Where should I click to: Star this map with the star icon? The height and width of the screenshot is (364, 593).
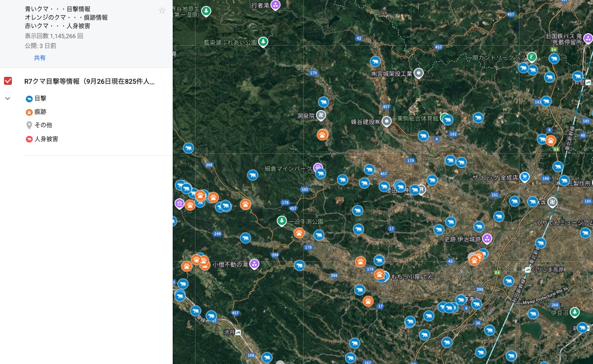162,10
